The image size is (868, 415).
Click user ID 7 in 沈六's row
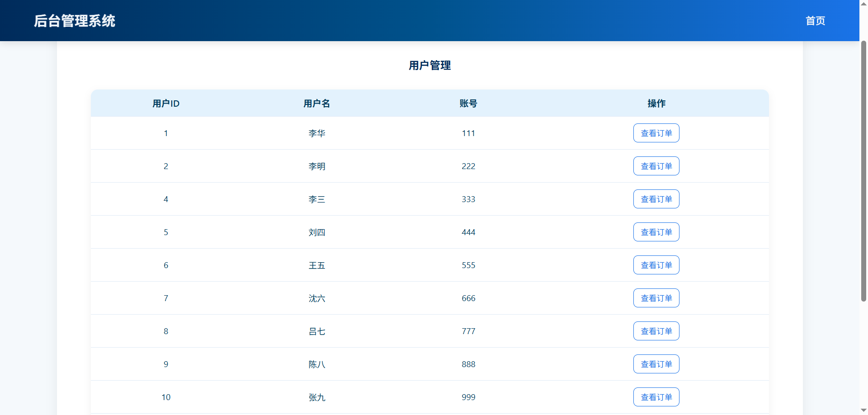coord(166,298)
